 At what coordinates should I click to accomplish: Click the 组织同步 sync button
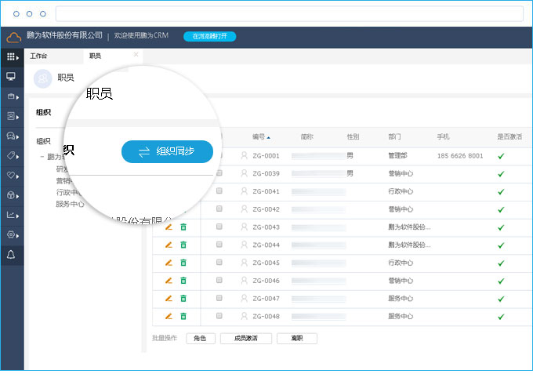point(167,151)
